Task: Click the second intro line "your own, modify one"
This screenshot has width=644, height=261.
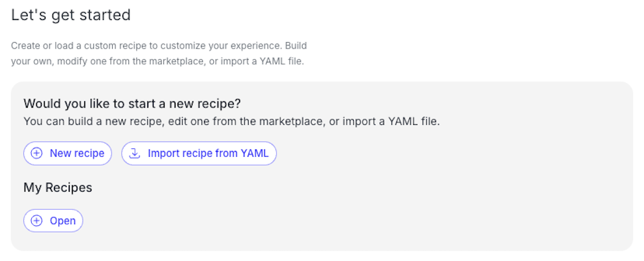Action: pos(157,62)
